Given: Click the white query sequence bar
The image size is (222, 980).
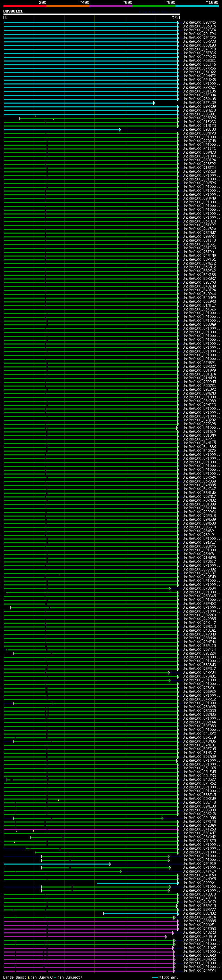Looking at the screenshot, I should 92,14.
